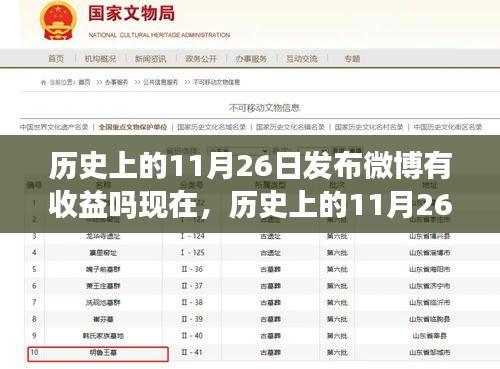Click 公共信息服务 breadcrumb link

coord(160,82)
